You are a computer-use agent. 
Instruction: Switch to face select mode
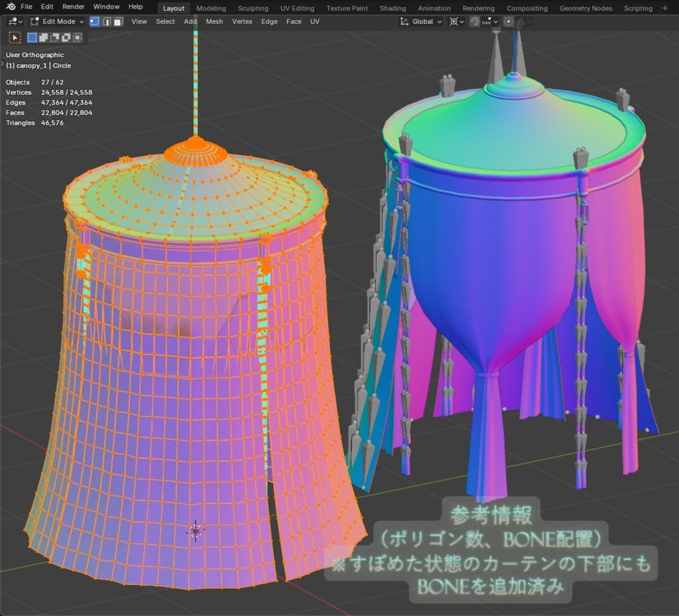pos(118,21)
